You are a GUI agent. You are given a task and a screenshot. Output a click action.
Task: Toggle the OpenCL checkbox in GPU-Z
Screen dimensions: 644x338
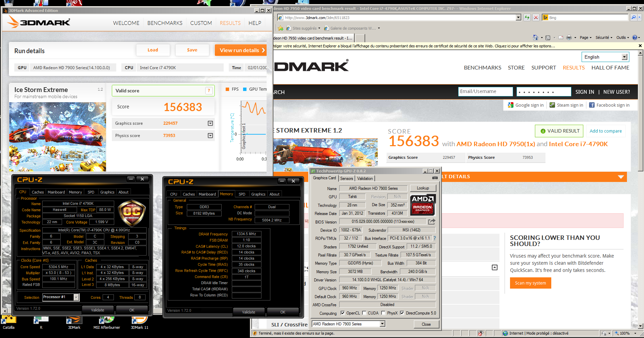tap(343, 313)
